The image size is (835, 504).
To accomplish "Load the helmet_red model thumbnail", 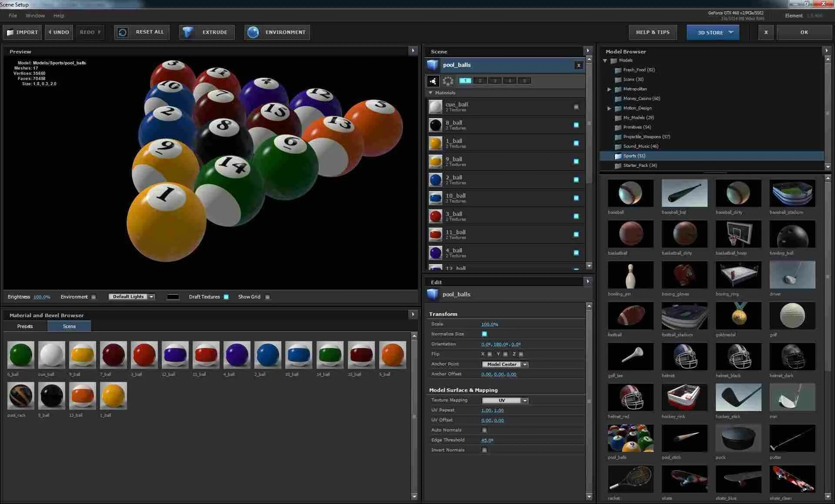I will pyautogui.click(x=631, y=397).
